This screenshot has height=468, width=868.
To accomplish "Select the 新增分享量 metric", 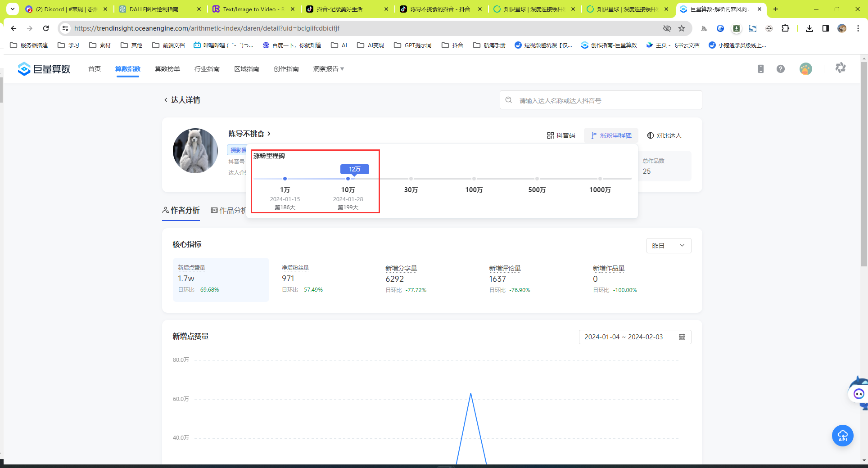I will (406, 279).
